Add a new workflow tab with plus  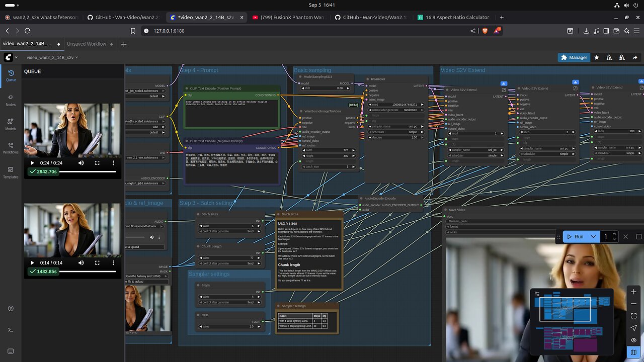124,44
